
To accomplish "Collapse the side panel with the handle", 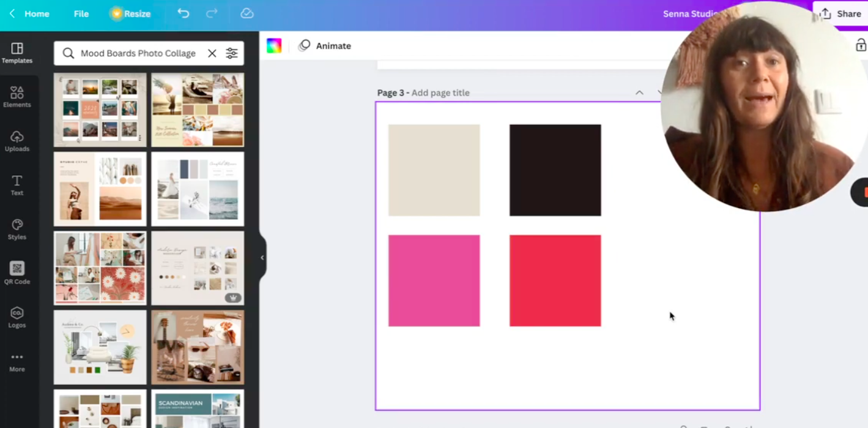I will click(262, 258).
